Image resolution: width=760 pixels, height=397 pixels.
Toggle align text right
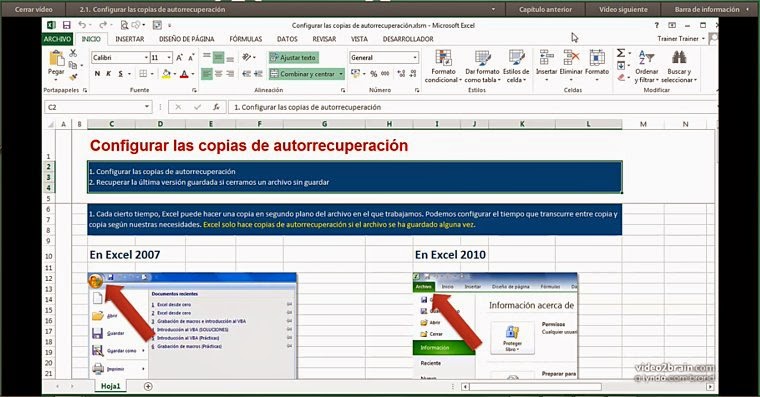tap(230, 74)
